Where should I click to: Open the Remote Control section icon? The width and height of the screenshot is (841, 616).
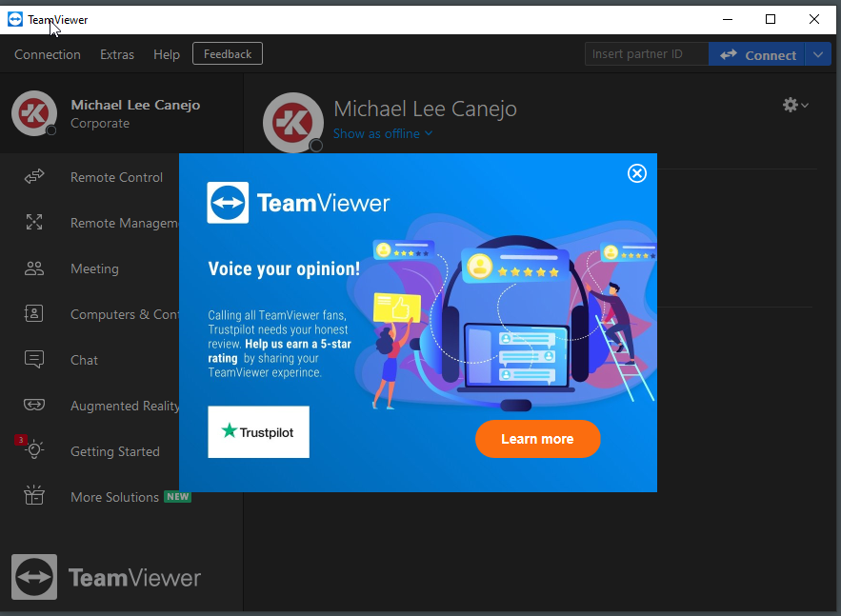[x=34, y=176]
